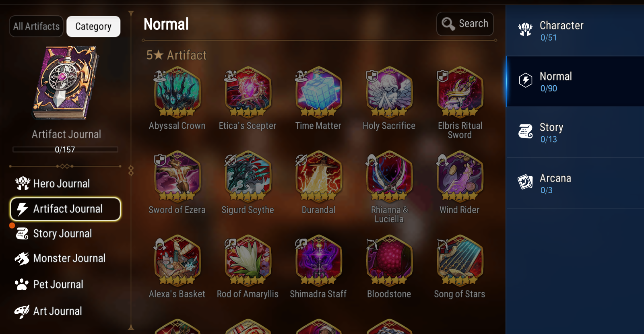The width and height of the screenshot is (644, 334).
Task: Switch to All Artifacts view
Action: (36, 26)
